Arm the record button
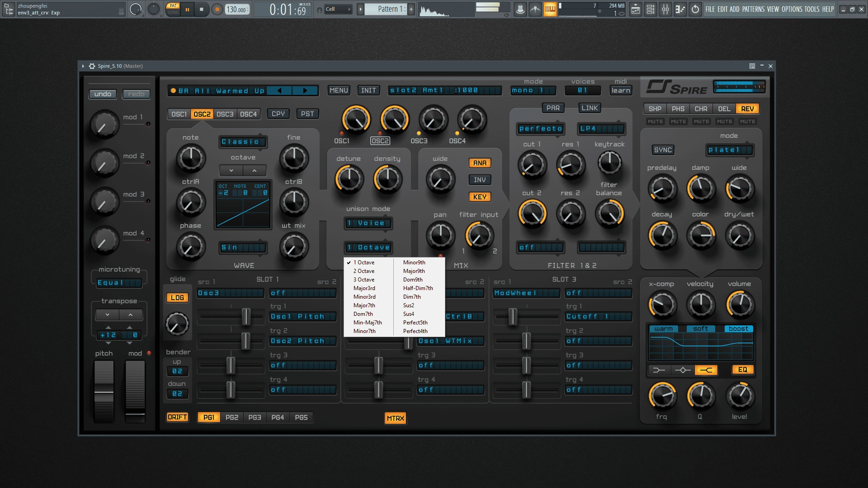Screen dimensions: 868x488 tap(217, 9)
